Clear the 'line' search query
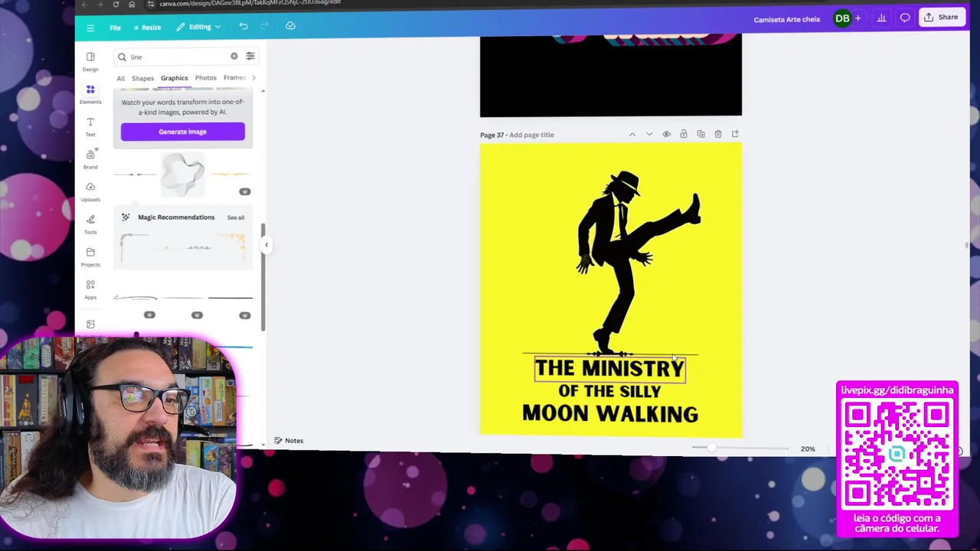 (234, 57)
